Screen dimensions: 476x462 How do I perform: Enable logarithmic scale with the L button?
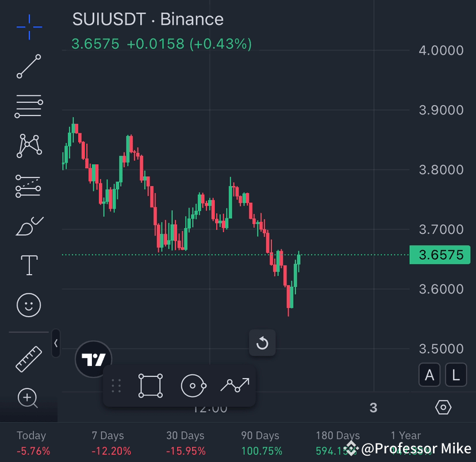pos(455,375)
